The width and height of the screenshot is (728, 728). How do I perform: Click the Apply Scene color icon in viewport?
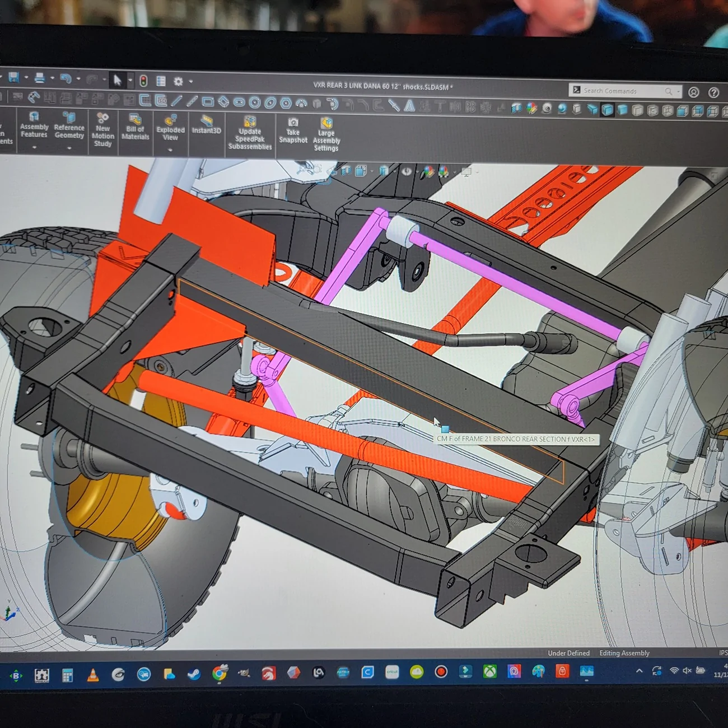point(444,171)
